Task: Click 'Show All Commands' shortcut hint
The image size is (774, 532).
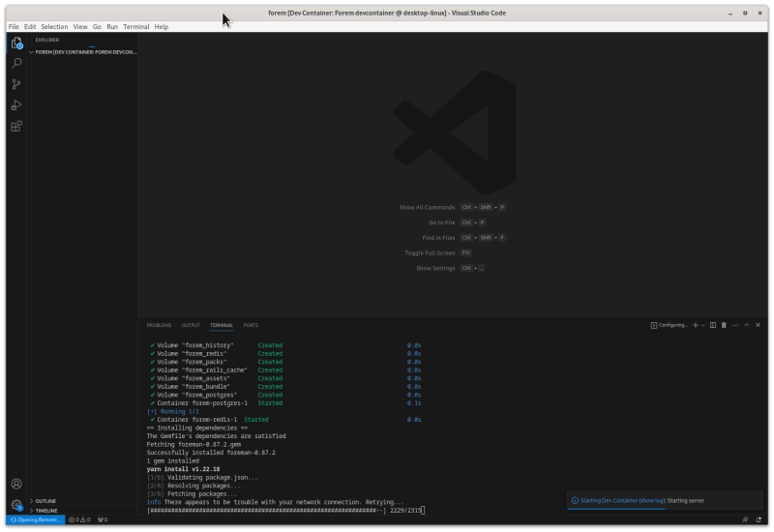Action: tap(452, 207)
